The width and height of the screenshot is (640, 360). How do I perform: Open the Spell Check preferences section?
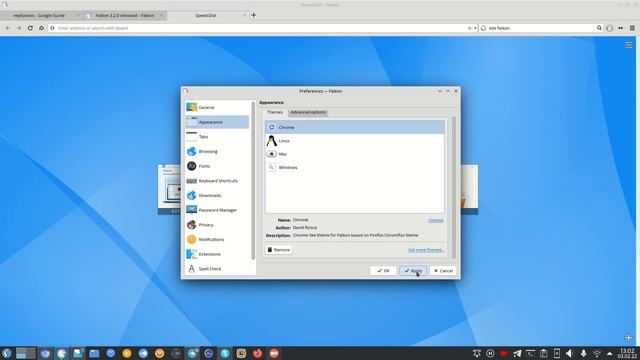(x=217, y=269)
